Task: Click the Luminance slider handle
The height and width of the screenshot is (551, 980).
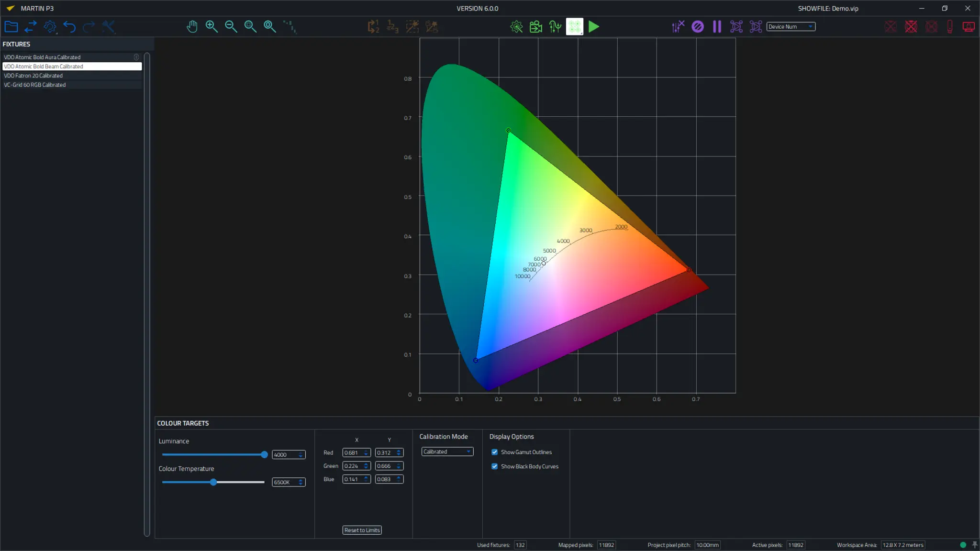Action: [x=264, y=454]
